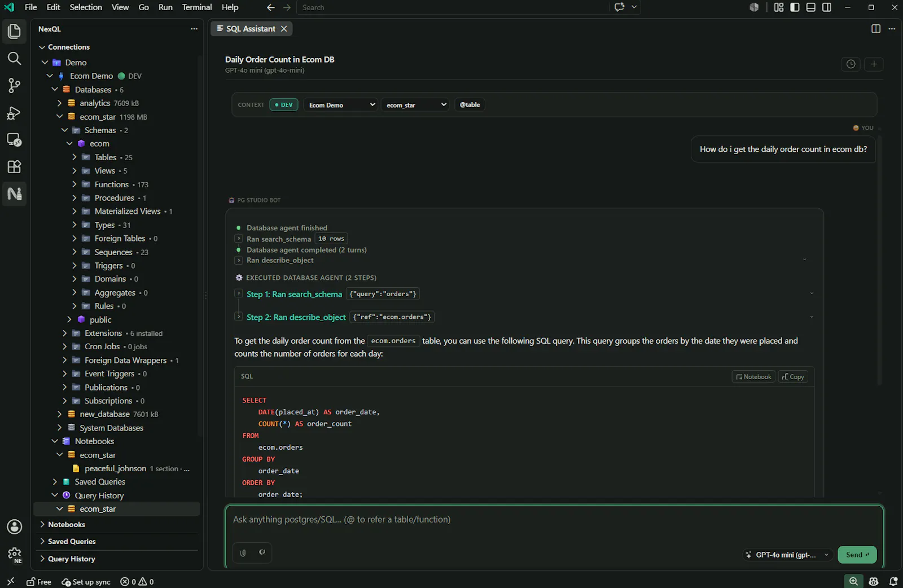Open notifications bell in status bar
Screen dimensions: 903x588
tap(893, 581)
